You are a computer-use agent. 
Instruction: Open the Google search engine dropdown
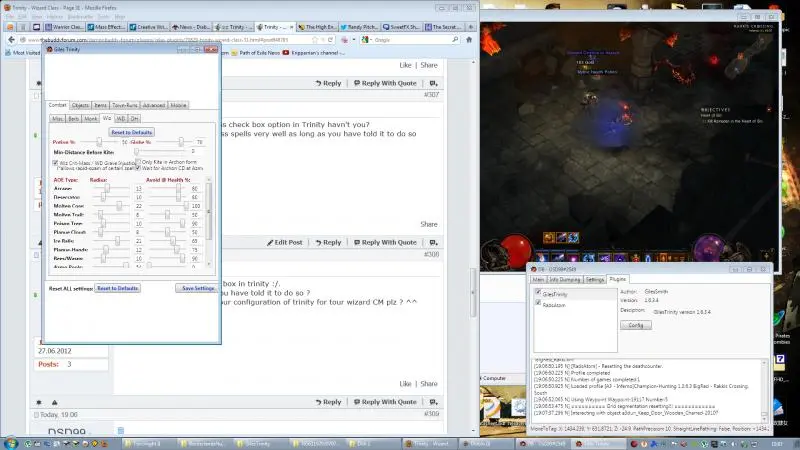pyautogui.click(x=367, y=40)
